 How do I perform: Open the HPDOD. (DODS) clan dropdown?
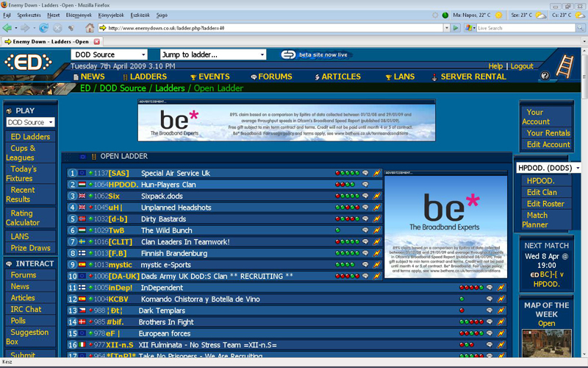click(548, 168)
